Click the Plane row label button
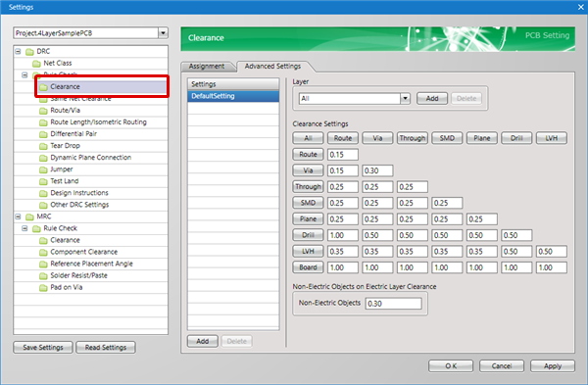The height and width of the screenshot is (385, 588). tap(308, 218)
